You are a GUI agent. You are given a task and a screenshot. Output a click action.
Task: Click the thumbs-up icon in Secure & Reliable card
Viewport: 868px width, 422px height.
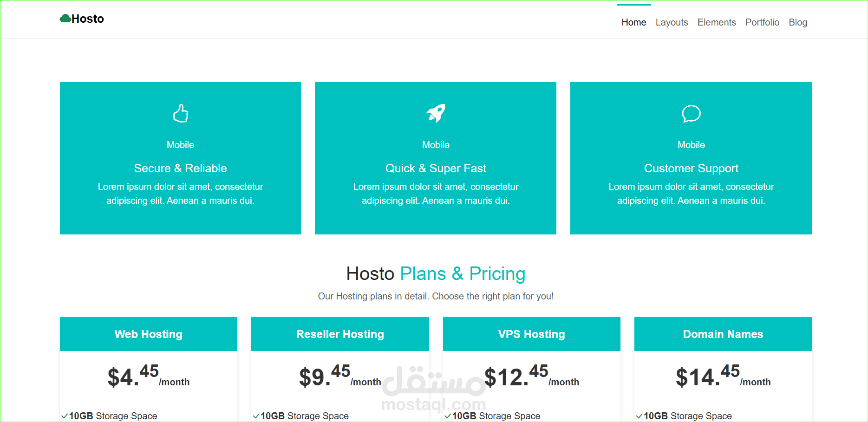click(181, 113)
